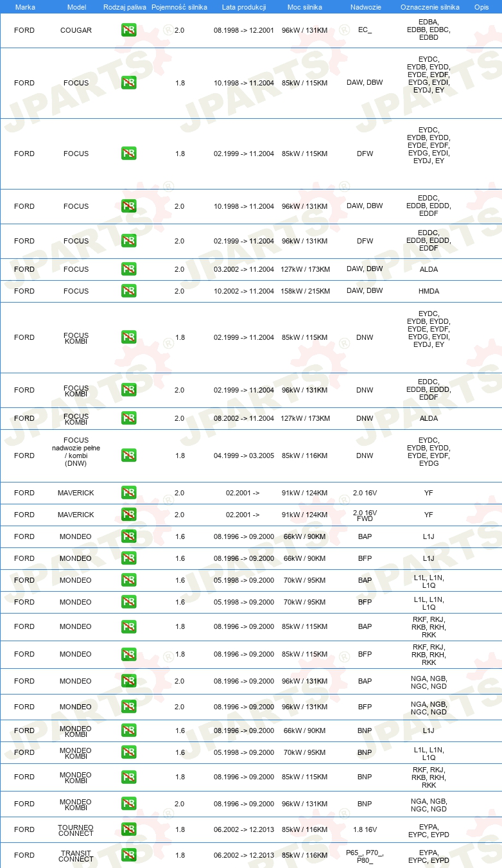This screenshot has height=868, width=502.
Task: Click FOCUS nadwozie pełne / kombi (DNW) model
Action: coord(76,452)
